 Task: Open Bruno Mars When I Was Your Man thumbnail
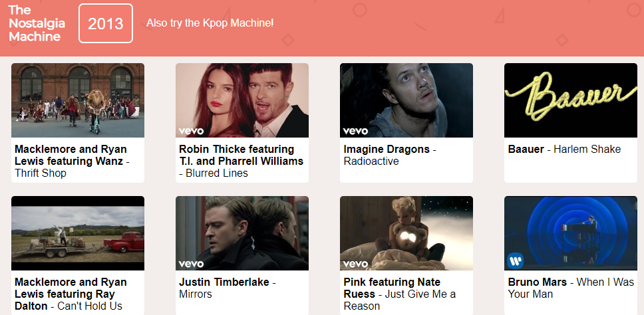point(570,233)
